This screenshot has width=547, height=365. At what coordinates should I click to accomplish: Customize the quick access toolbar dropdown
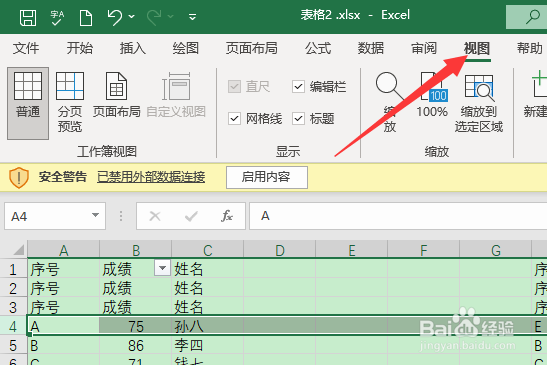point(192,17)
